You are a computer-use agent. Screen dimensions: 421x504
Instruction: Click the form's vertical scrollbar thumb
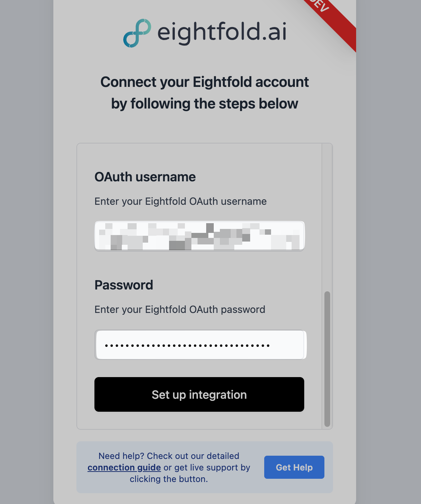(327, 359)
